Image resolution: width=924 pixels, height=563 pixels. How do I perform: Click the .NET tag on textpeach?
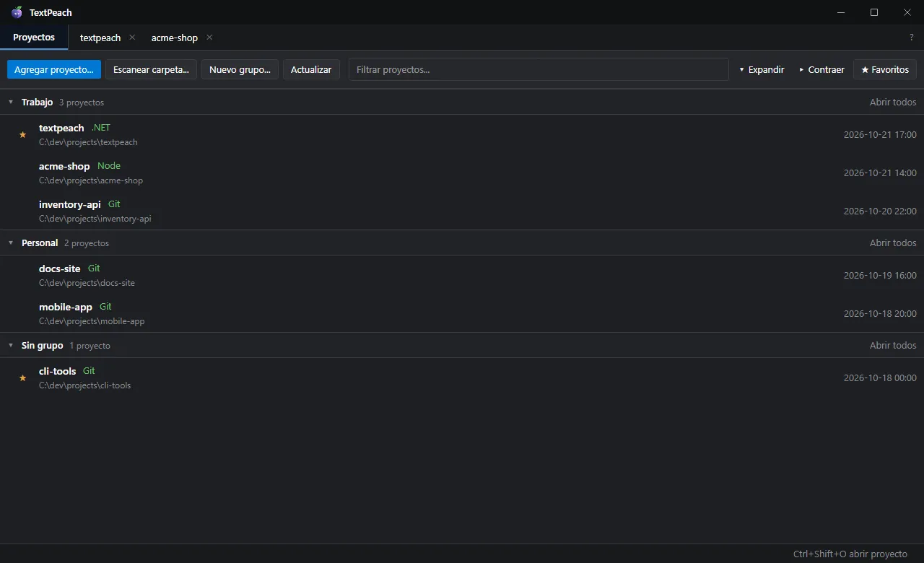point(101,128)
